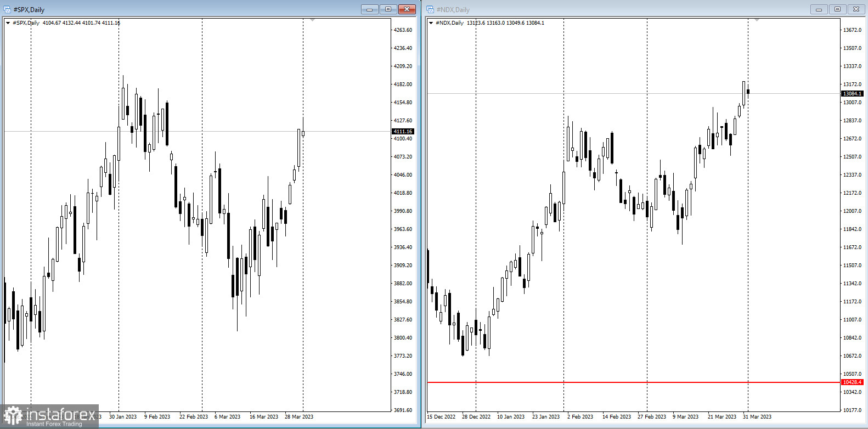Image resolution: width=868 pixels, height=429 pixels.
Task: Click the 15 Dec 2022 date on NDX timeline
Action: click(441, 417)
